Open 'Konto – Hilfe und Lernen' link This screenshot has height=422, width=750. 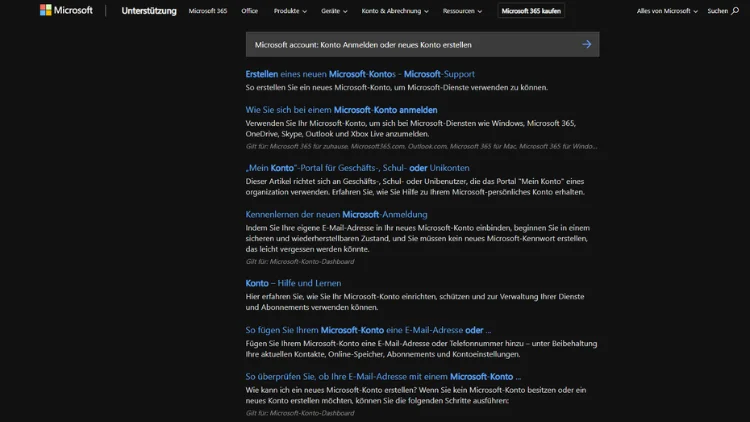point(293,283)
